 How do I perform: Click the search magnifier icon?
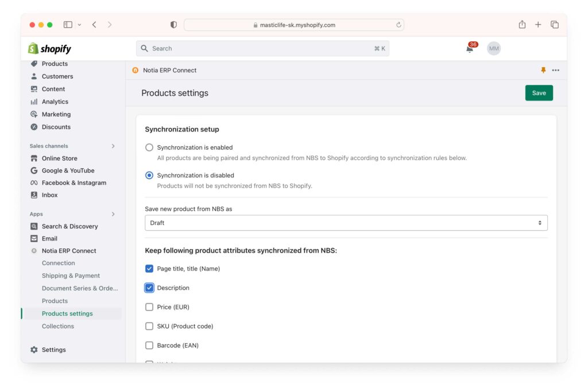(x=144, y=48)
